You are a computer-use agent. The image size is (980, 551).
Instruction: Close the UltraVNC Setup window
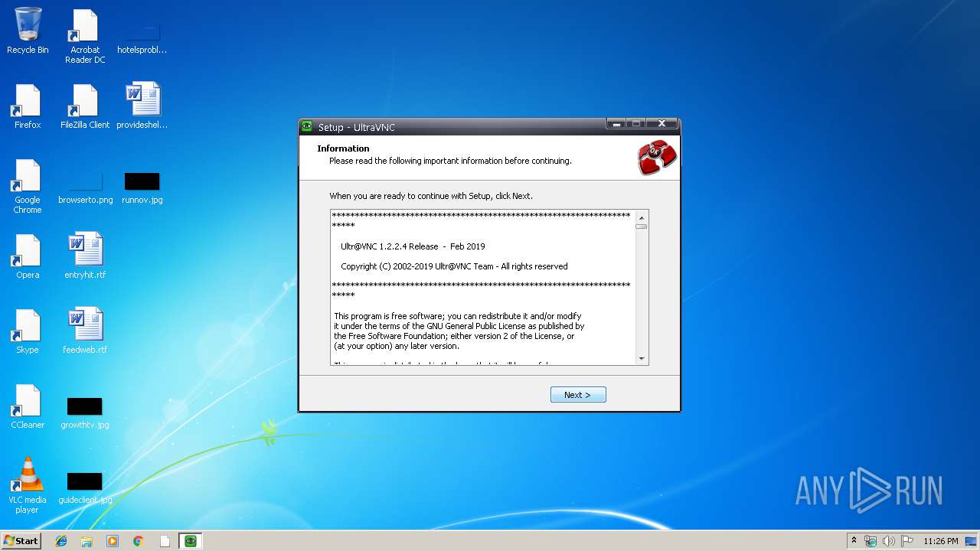662,124
